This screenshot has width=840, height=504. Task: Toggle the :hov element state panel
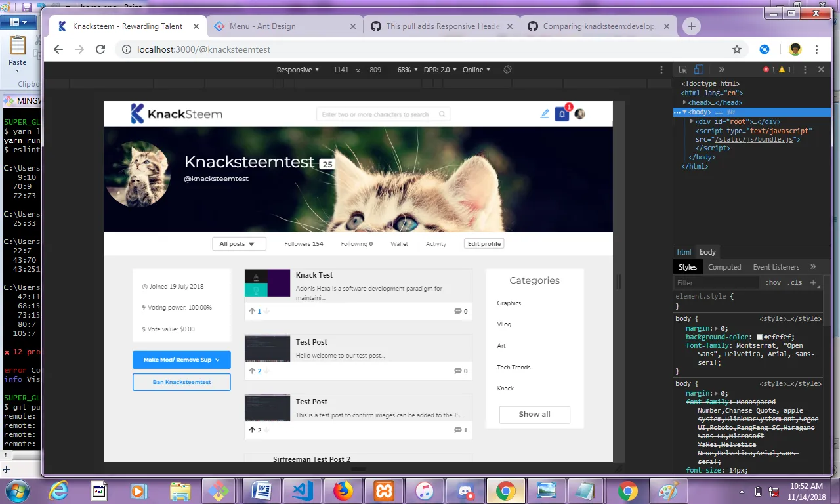pyautogui.click(x=773, y=282)
